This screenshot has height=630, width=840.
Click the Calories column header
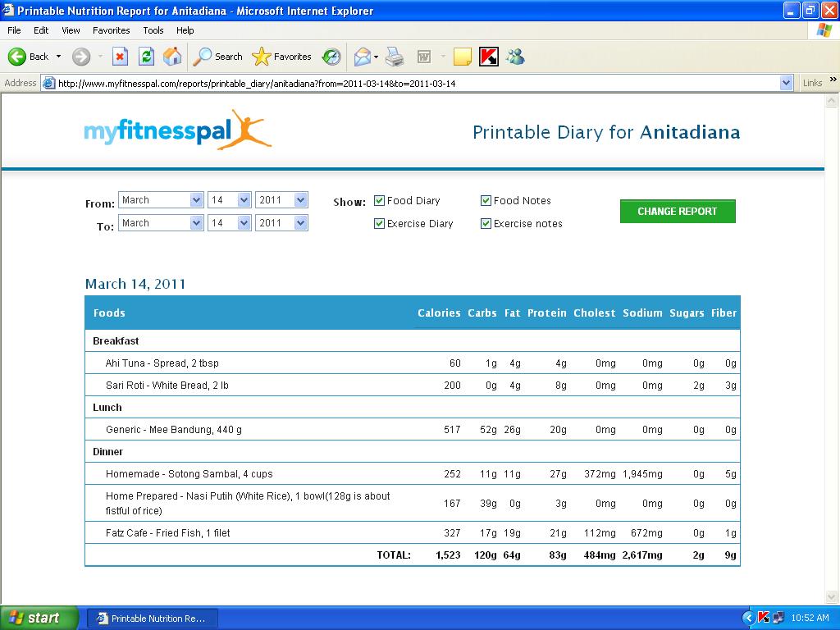click(x=439, y=313)
